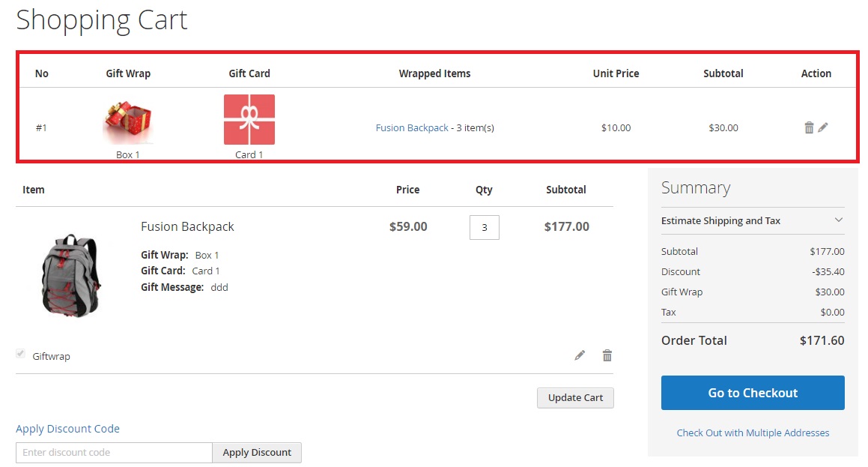Click the Apply Discount button

[257, 453]
